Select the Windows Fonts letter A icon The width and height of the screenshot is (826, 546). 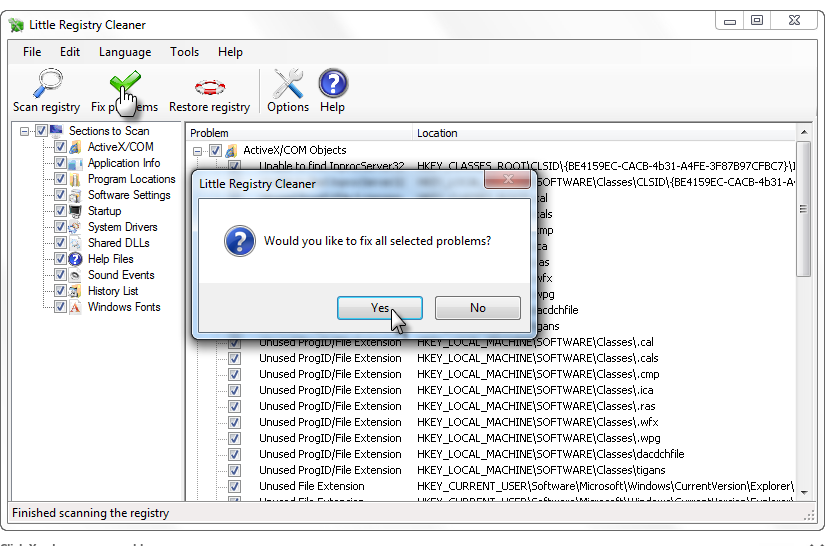pos(75,307)
